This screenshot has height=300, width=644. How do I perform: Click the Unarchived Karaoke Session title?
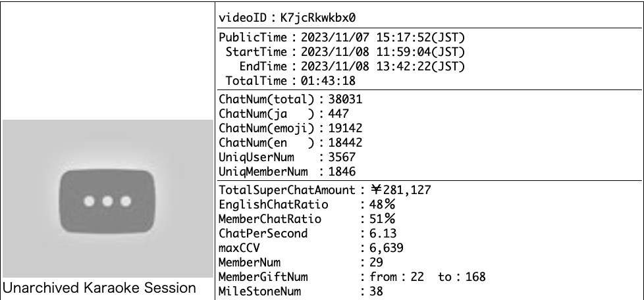(100, 287)
